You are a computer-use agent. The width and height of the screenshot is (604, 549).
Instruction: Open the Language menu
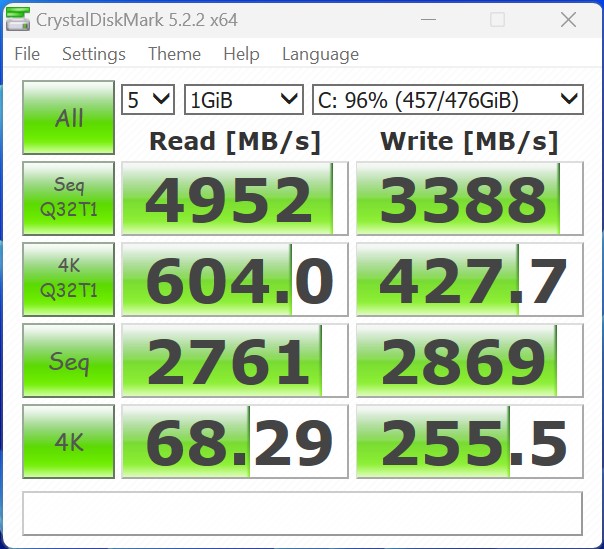click(320, 54)
